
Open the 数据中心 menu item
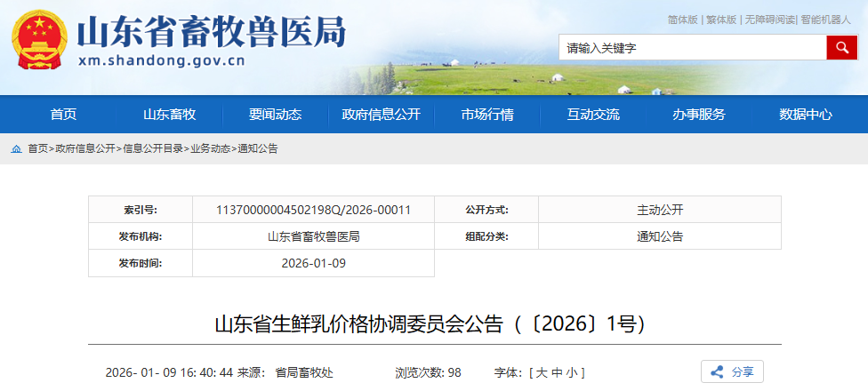coord(805,115)
